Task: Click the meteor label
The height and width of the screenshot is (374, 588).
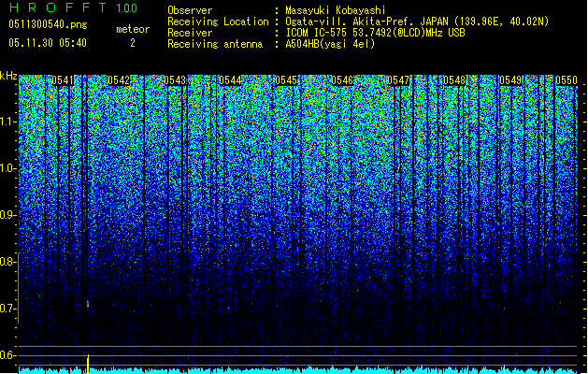Action: click(133, 29)
